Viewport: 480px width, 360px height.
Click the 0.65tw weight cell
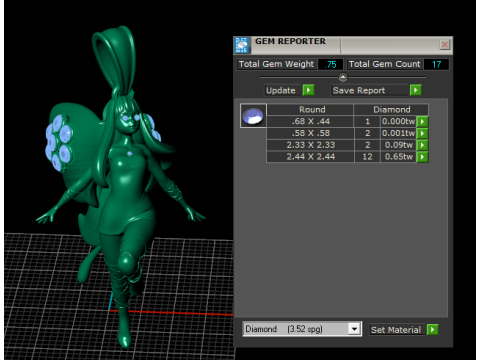399,157
